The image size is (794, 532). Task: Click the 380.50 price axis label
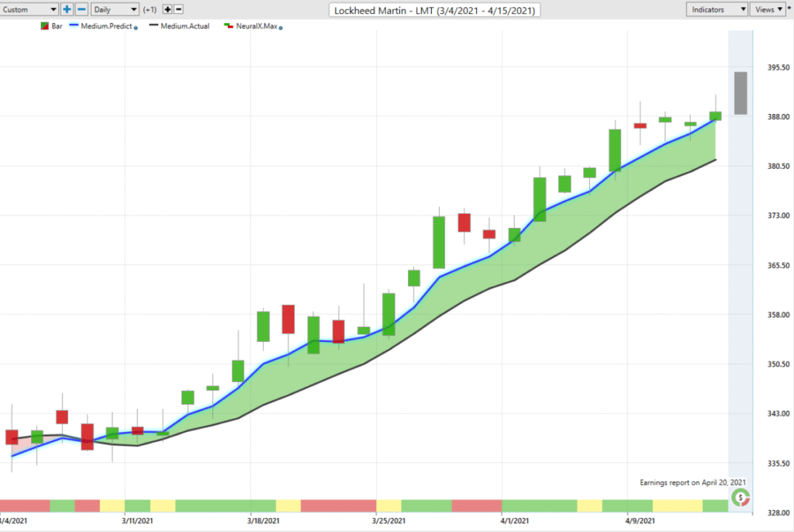778,166
